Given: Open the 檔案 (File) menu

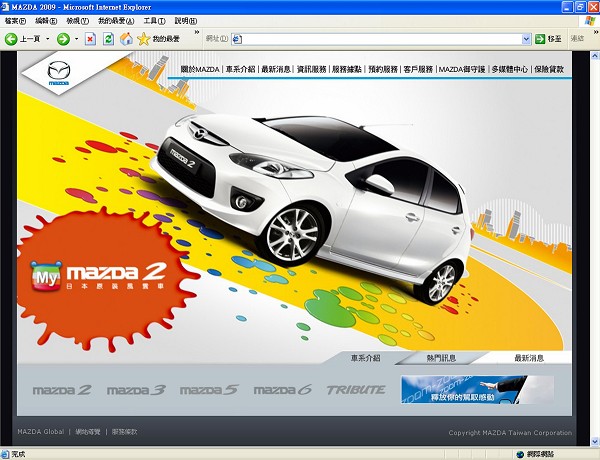Looking at the screenshot, I should [15, 20].
